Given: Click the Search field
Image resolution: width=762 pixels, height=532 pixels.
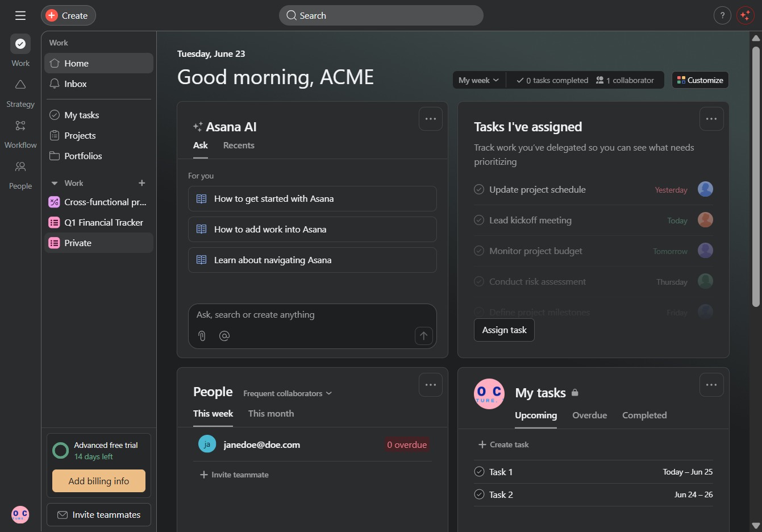Looking at the screenshot, I should (381, 15).
